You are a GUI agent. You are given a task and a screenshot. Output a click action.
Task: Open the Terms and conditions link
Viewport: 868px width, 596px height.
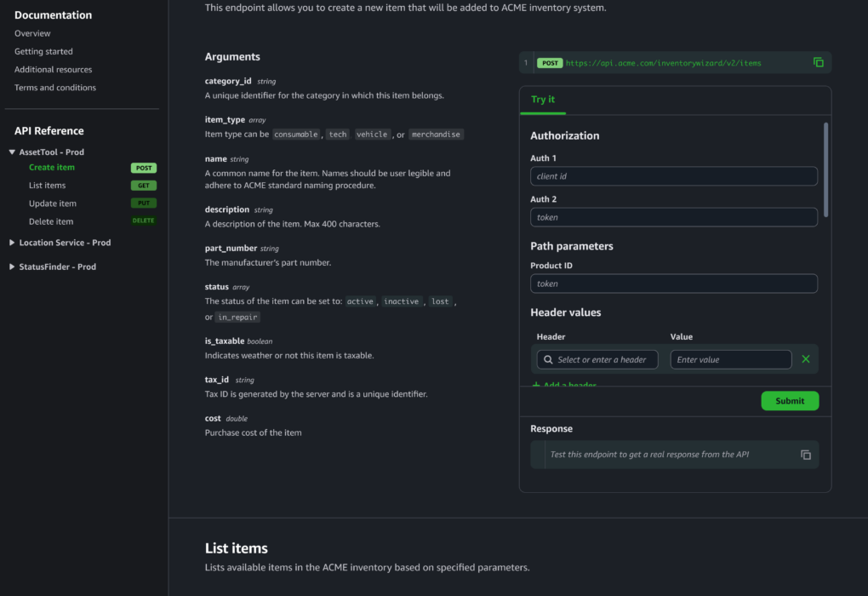point(55,88)
